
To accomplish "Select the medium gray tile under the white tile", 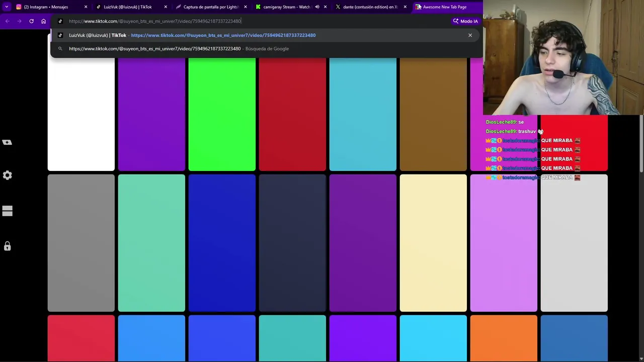I will click(x=81, y=243).
